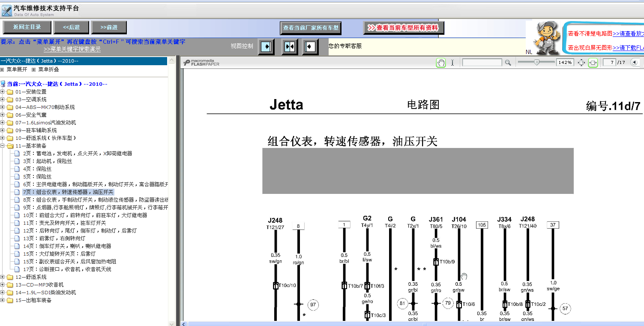Collapse the 11—基本装备 tree node
The height and width of the screenshot is (326, 644).
point(3,146)
